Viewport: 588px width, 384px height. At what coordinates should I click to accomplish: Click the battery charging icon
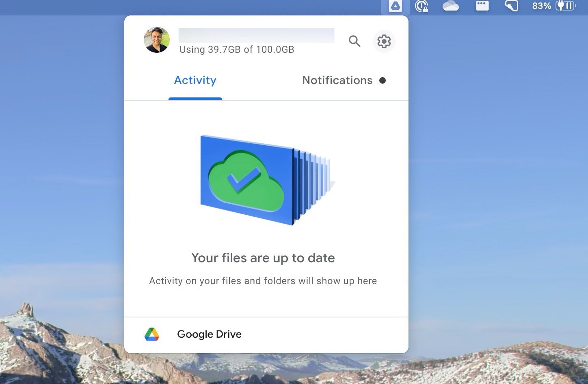[566, 6]
